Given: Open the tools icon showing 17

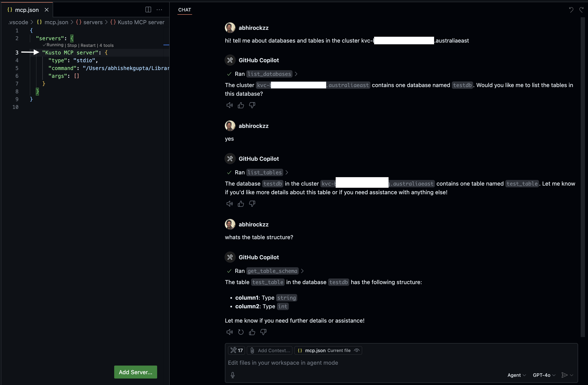Looking at the screenshot, I should pyautogui.click(x=236, y=350).
